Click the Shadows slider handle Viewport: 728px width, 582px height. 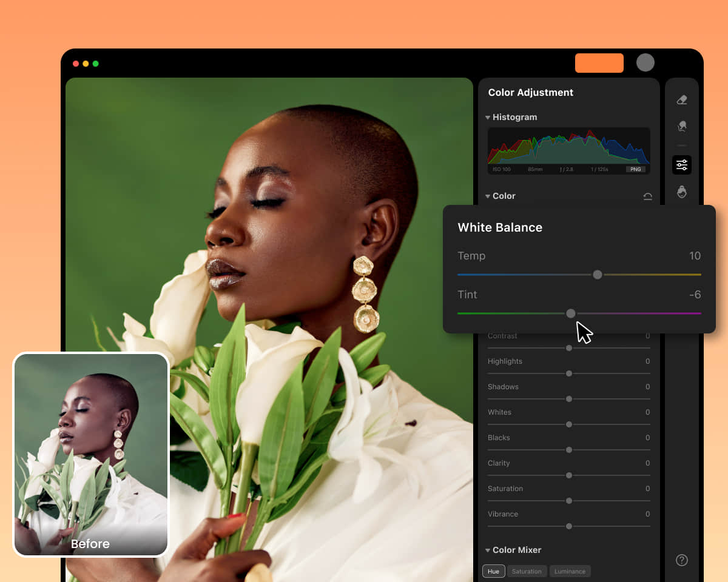pyautogui.click(x=569, y=399)
